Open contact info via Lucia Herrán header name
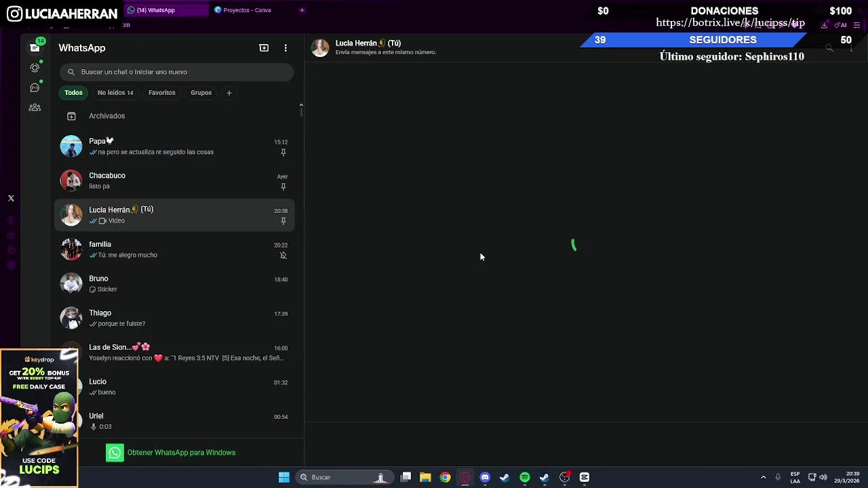 point(368,43)
